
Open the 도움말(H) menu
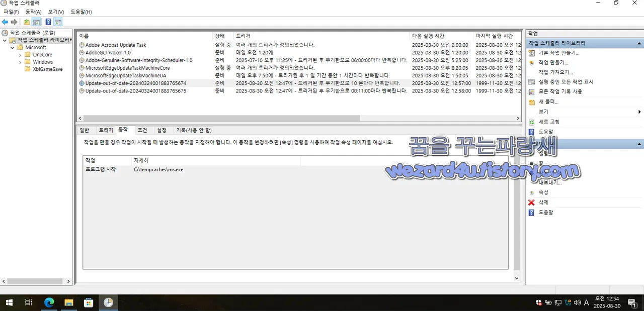[81, 12]
